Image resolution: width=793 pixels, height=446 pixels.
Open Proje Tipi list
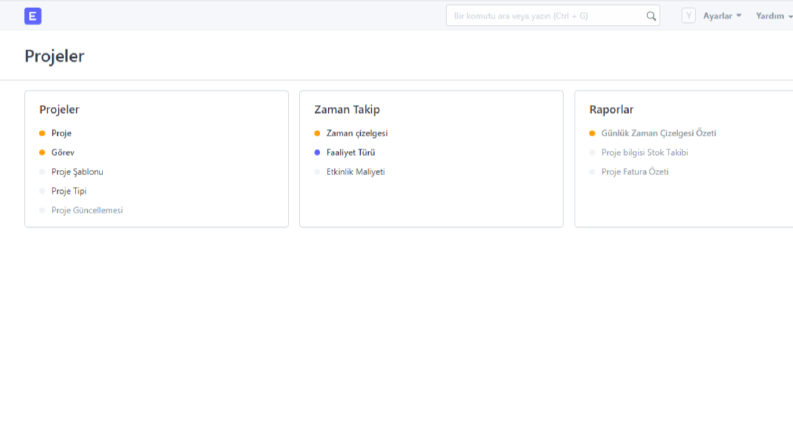[x=69, y=191]
